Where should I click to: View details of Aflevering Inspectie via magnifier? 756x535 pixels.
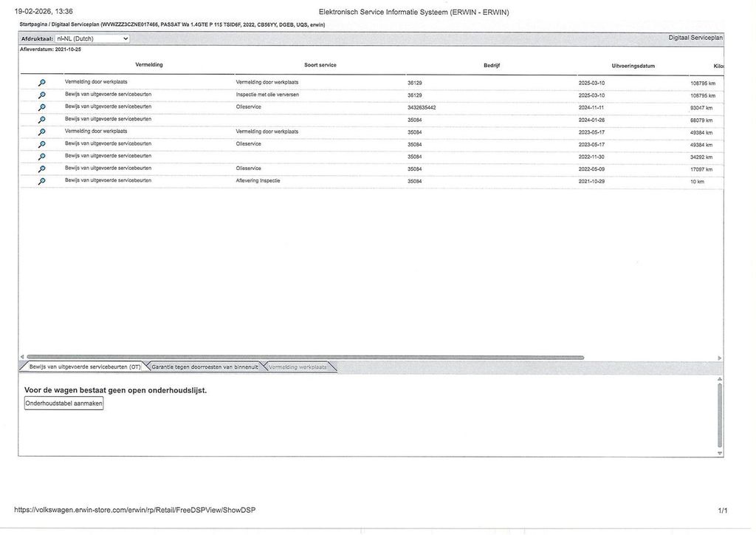[x=41, y=181]
